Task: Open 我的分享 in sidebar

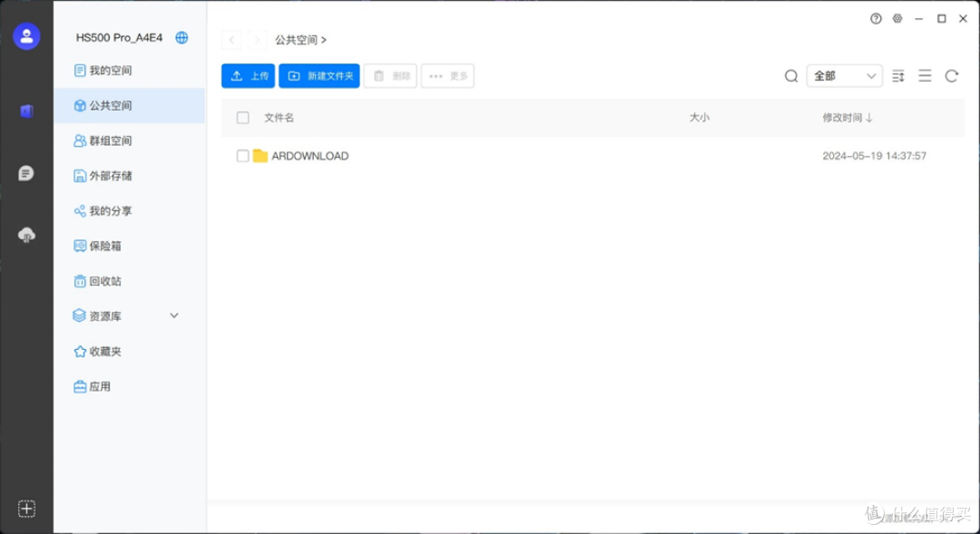Action: [x=130, y=211]
